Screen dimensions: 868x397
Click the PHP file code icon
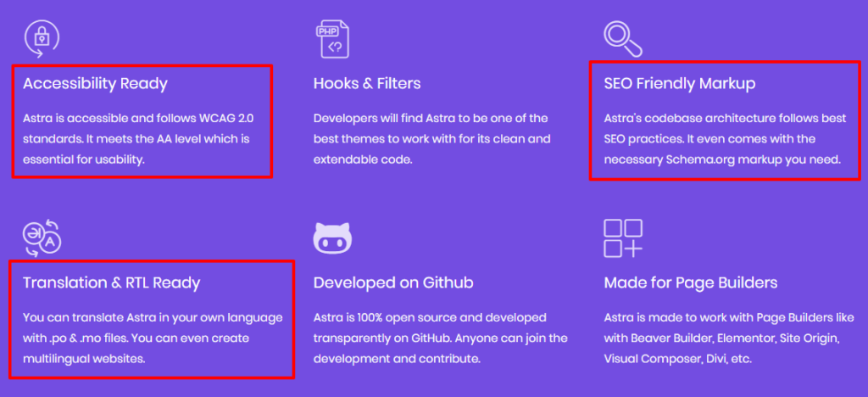[332, 39]
